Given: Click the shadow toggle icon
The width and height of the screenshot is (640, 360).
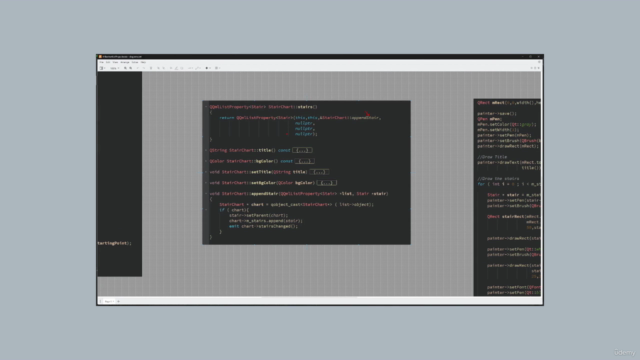Looking at the screenshot, I should coord(182,68).
